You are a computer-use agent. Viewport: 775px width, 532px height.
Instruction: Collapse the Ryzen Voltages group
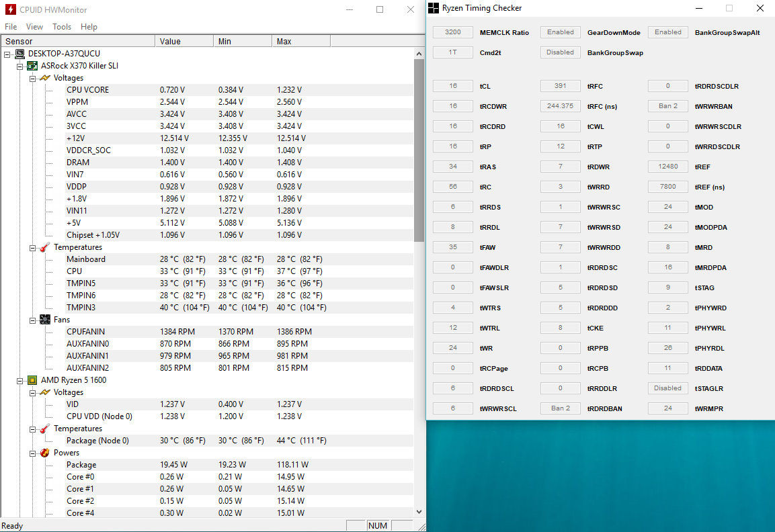(x=32, y=393)
